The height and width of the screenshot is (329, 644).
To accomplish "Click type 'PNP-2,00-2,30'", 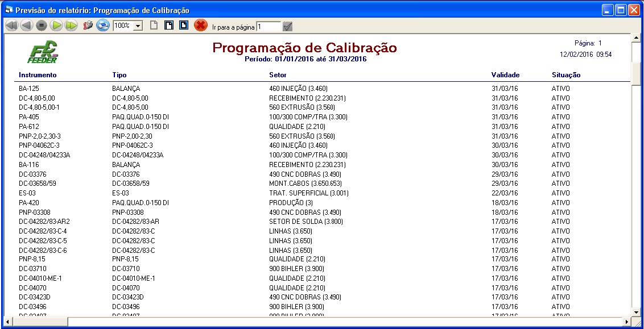I will 132,136.
